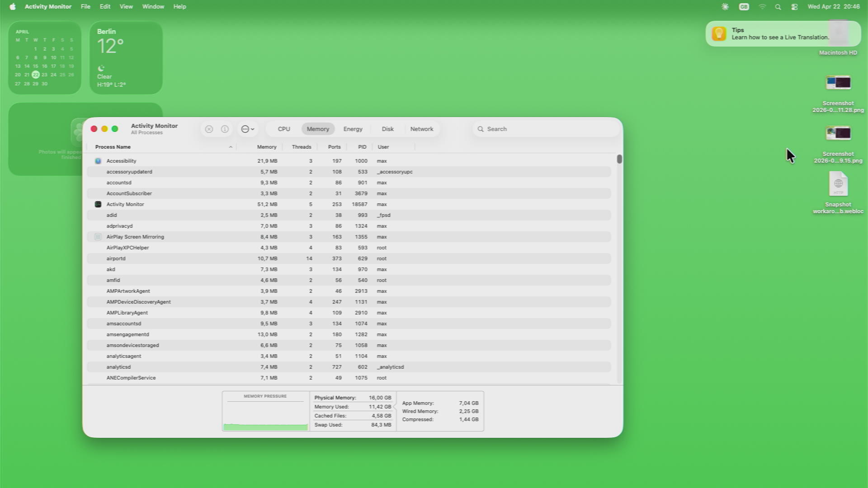Open Control Center from the menu bar
The image size is (868, 488).
[x=794, y=7]
